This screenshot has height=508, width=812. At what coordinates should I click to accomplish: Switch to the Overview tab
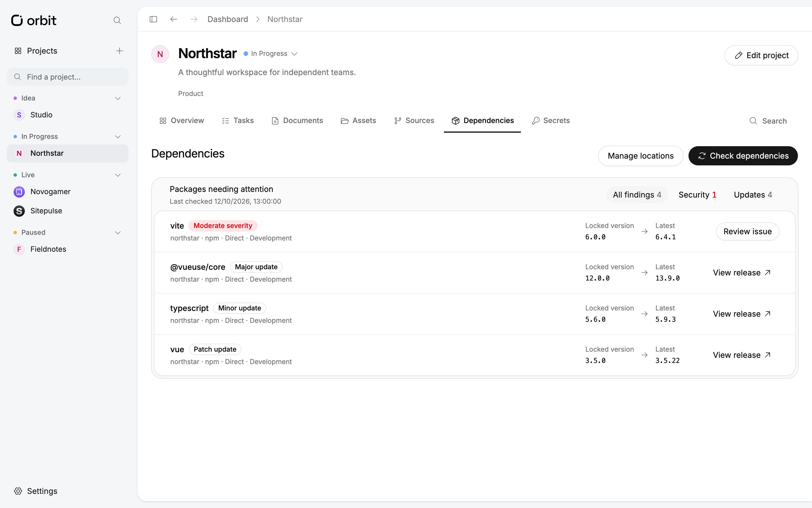point(182,121)
